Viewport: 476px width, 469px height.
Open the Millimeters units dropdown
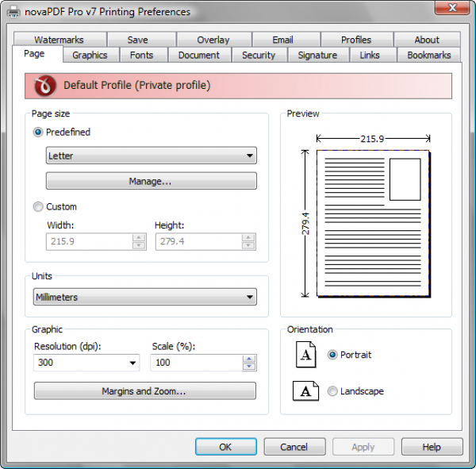(x=145, y=297)
